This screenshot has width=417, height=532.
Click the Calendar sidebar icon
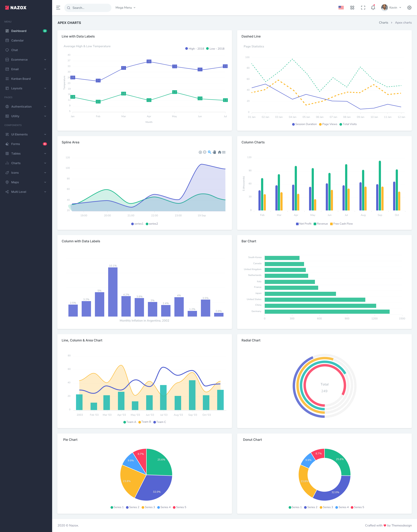7,40
